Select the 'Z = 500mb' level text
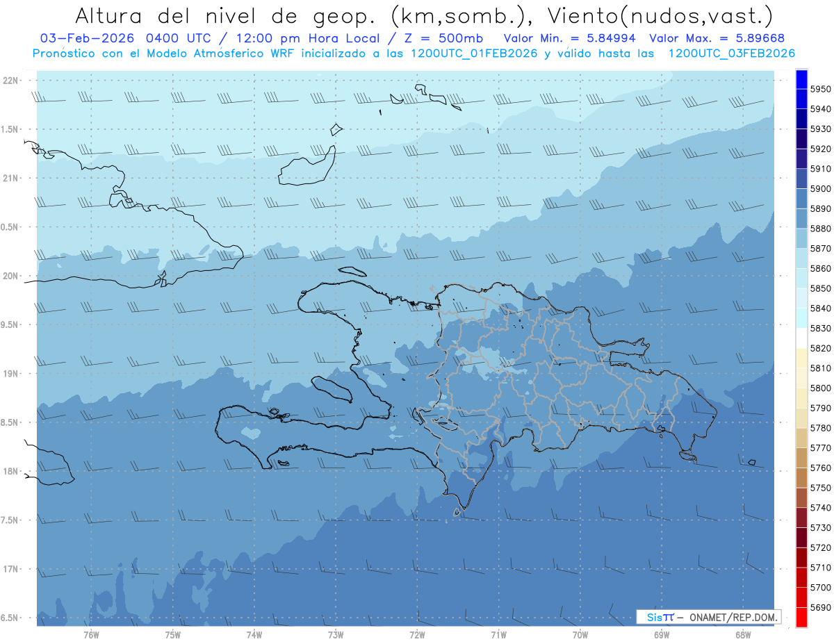The height and width of the screenshot is (644, 834). coord(441,38)
